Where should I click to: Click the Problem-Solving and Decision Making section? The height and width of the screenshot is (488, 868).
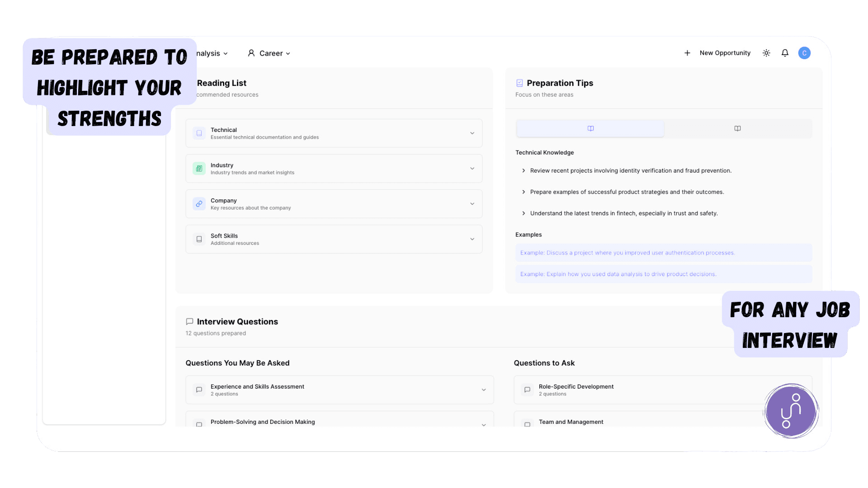click(339, 421)
